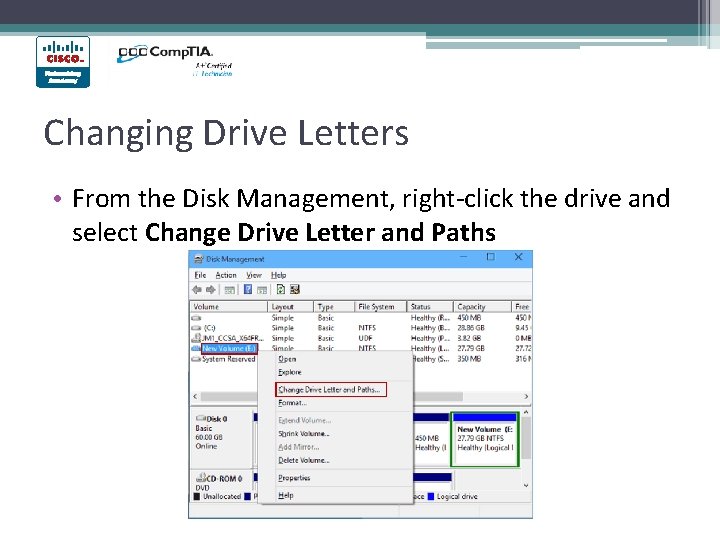The height and width of the screenshot is (540, 720).
Task: Sort by the Volume column header
Action: tap(229, 307)
